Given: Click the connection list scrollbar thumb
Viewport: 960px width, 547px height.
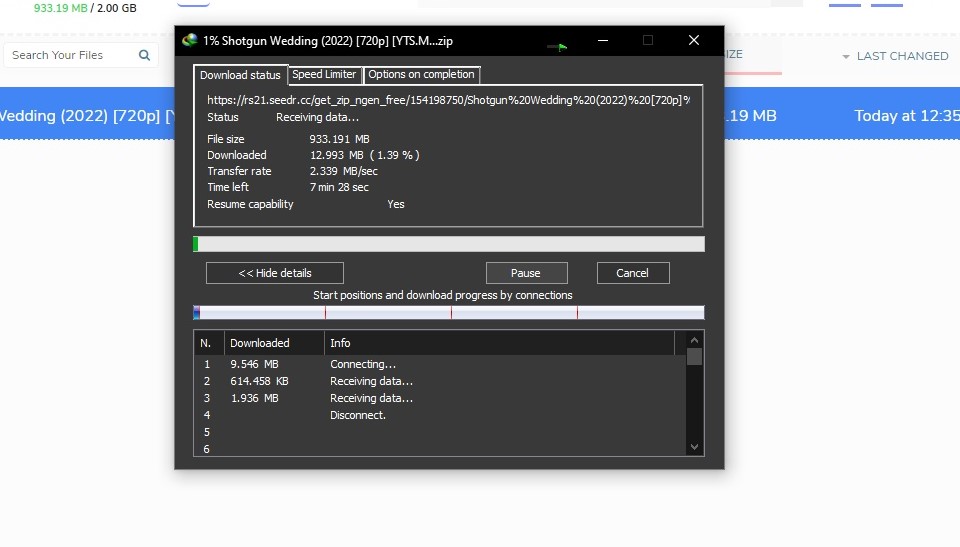Looking at the screenshot, I should [x=694, y=356].
